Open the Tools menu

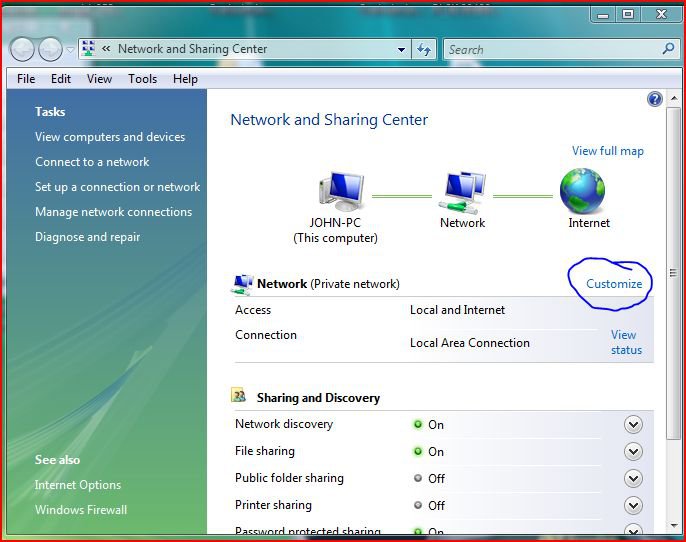(x=142, y=79)
